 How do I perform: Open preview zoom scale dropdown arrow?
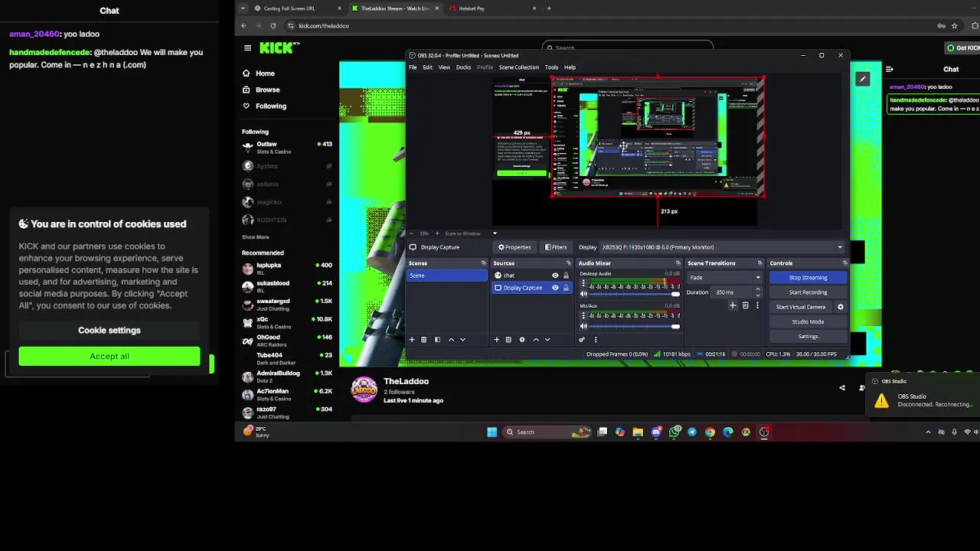[495, 233]
